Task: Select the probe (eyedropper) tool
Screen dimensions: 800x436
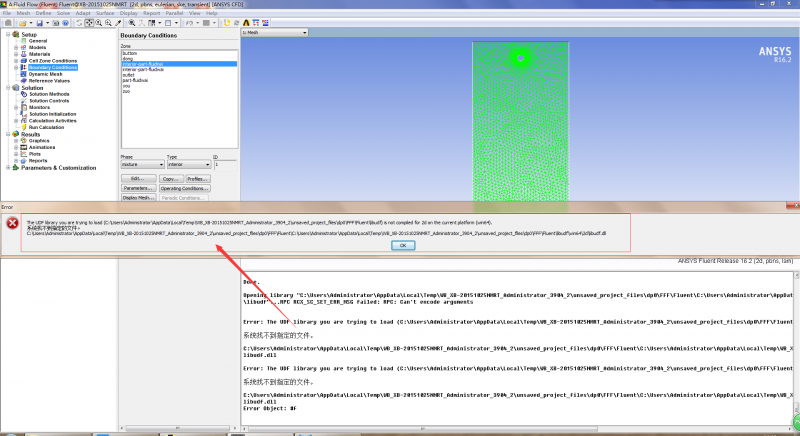Action: click(118, 23)
